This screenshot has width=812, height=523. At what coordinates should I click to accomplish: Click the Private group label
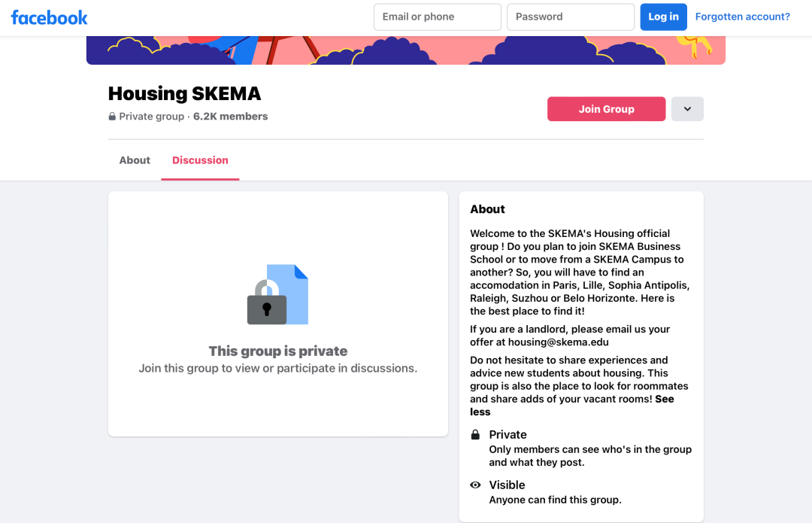[152, 117]
